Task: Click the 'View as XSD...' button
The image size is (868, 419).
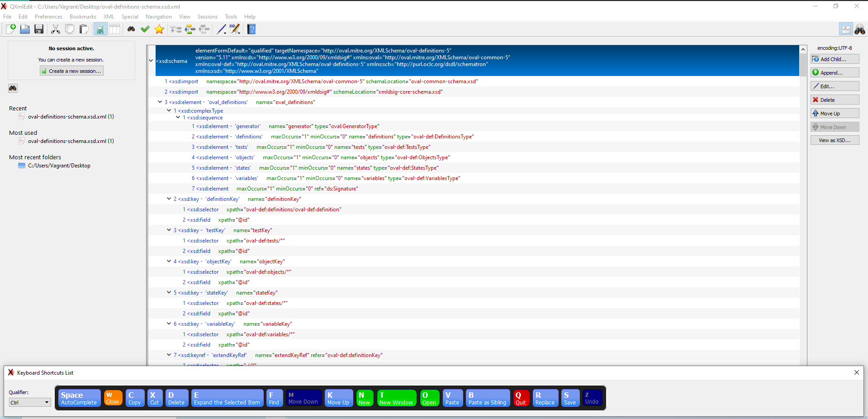Action: tap(834, 140)
